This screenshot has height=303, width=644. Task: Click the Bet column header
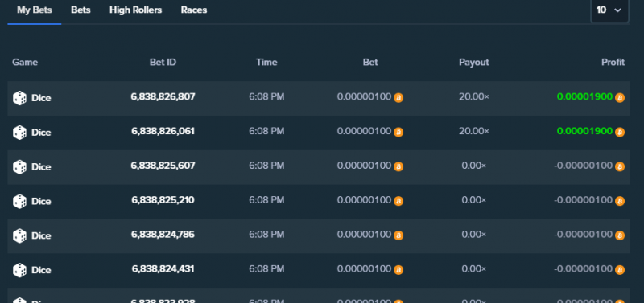(x=370, y=63)
